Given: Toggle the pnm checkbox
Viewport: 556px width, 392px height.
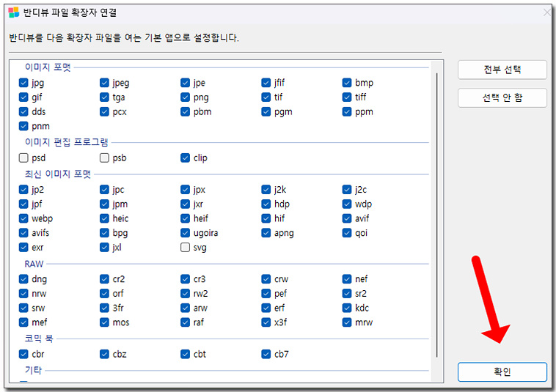Looking at the screenshot, I should [23, 126].
